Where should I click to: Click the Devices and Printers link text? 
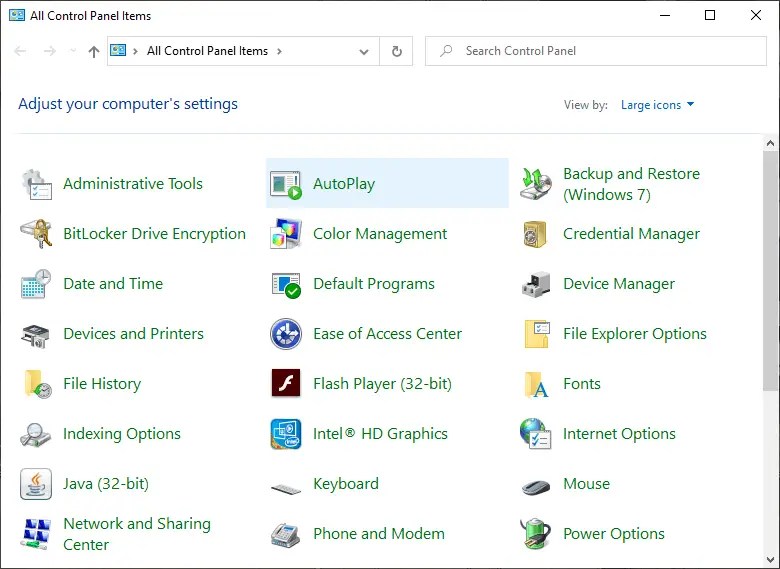click(x=133, y=334)
